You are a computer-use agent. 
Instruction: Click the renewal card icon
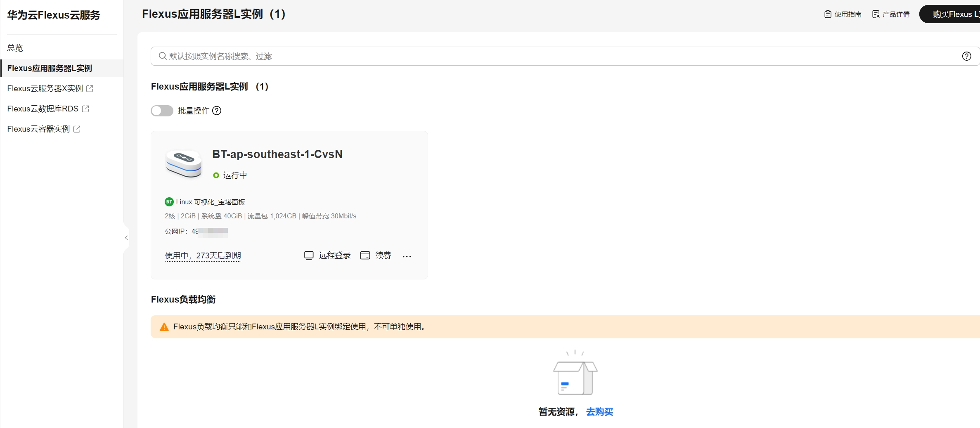[365, 255]
